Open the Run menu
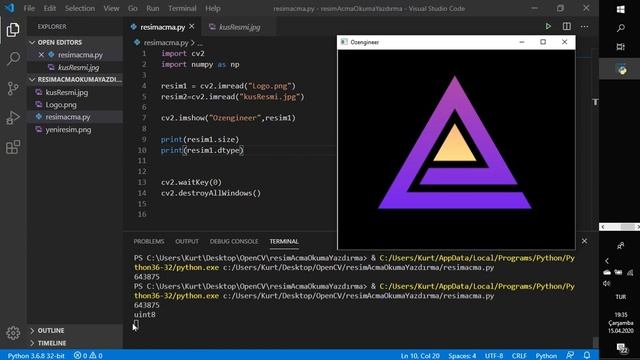The height and width of the screenshot is (360, 640). click(153, 8)
